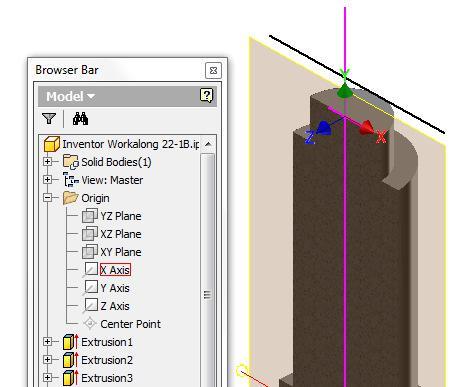Select Y Axis in browser
The image size is (464, 387).
tap(115, 288)
